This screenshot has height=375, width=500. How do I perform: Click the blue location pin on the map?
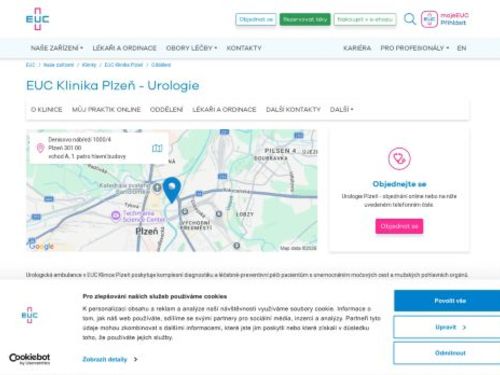tap(172, 190)
